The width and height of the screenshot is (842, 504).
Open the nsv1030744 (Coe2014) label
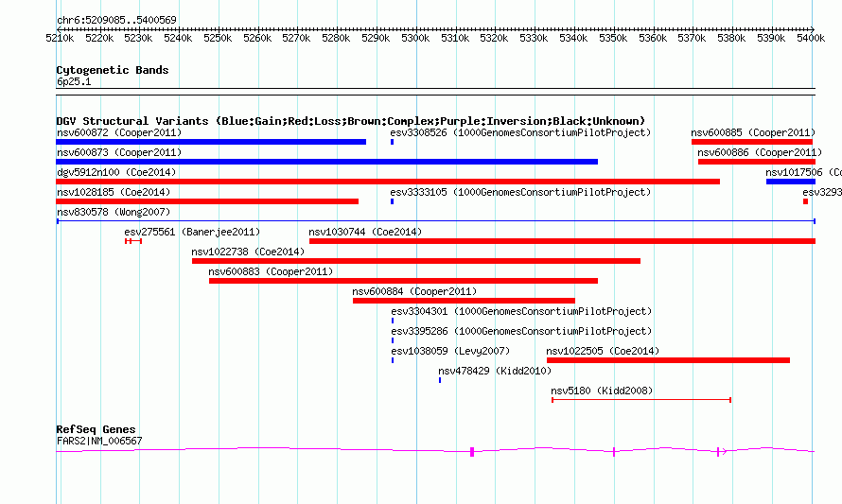[x=366, y=232]
